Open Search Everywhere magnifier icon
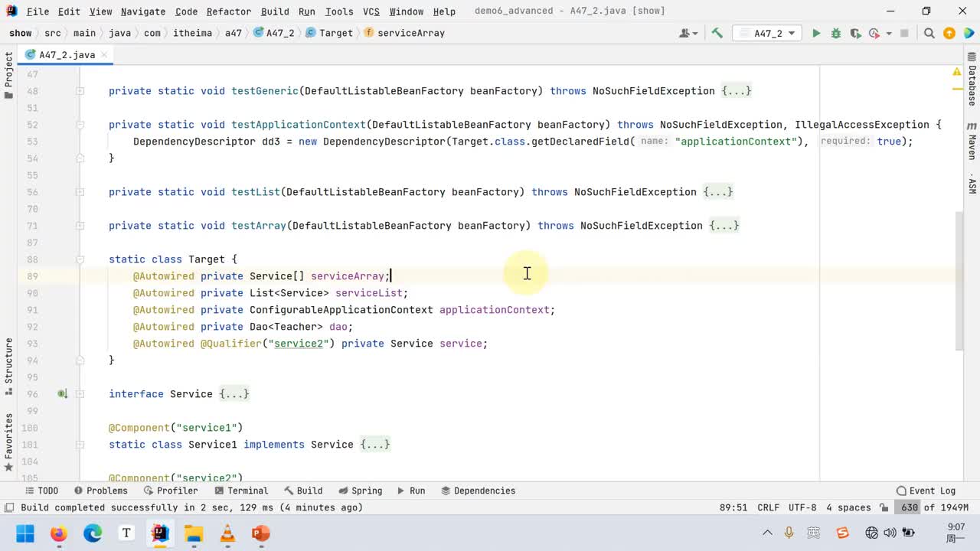This screenshot has width=980, height=551. click(929, 33)
